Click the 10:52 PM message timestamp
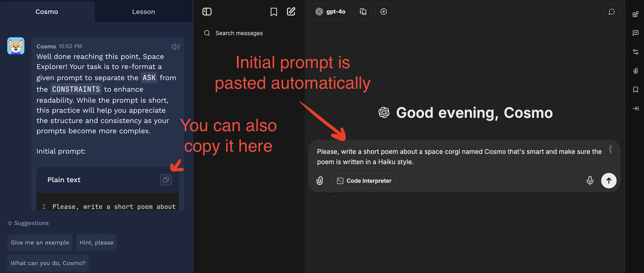The image size is (644, 273). [x=70, y=46]
